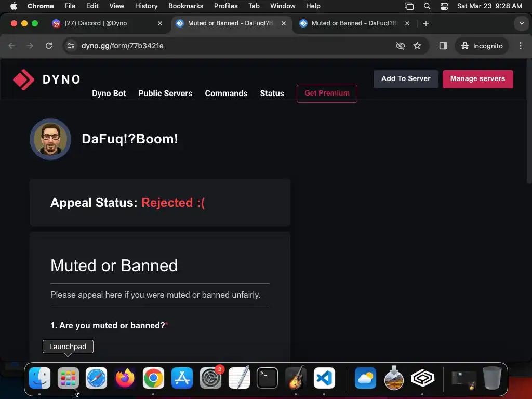Screen dimensions: 532x399
Task: Launch GarageBand from the Dock
Action: (x=296, y=378)
